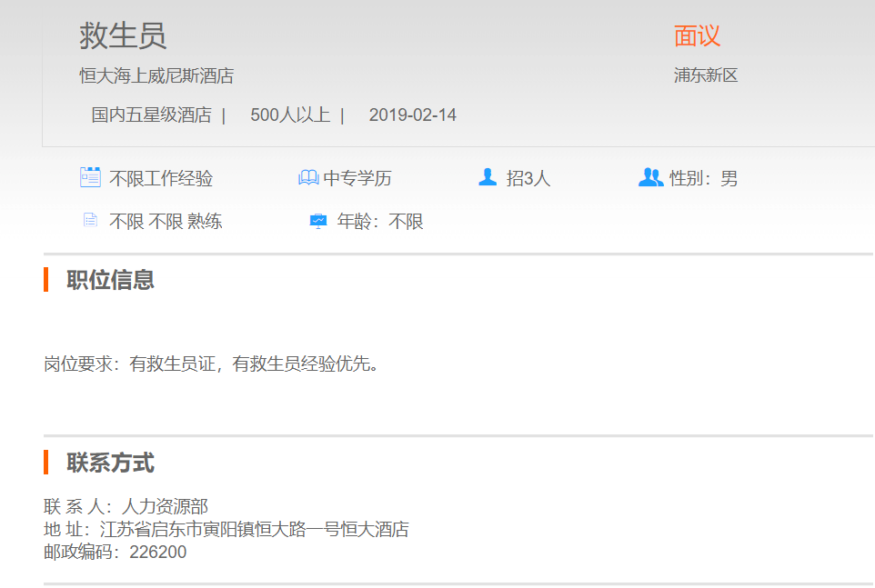Click the monitor icon beside 年龄：不限
Screen dimensions: 875x588
[x=317, y=221]
